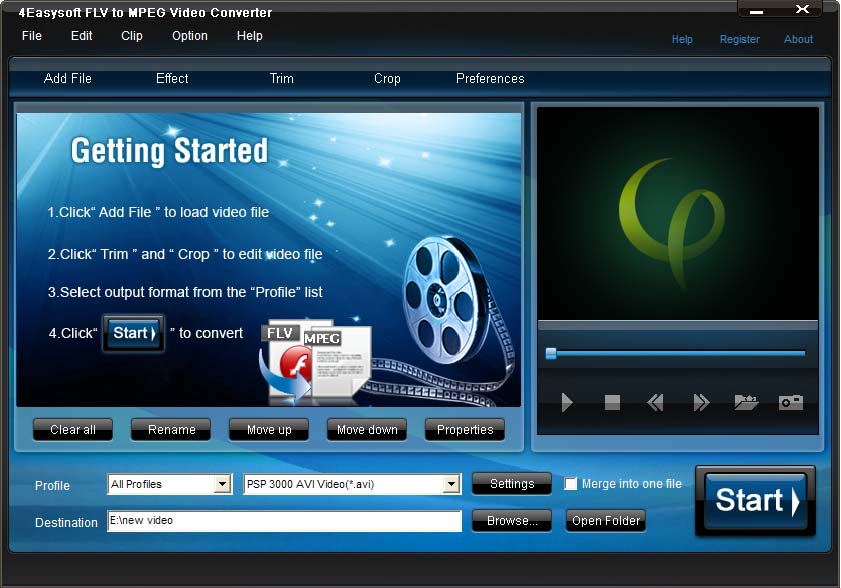Click the Trim and Crop instruction step
The height and width of the screenshot is (588, 841).
(x=185, y=254)
